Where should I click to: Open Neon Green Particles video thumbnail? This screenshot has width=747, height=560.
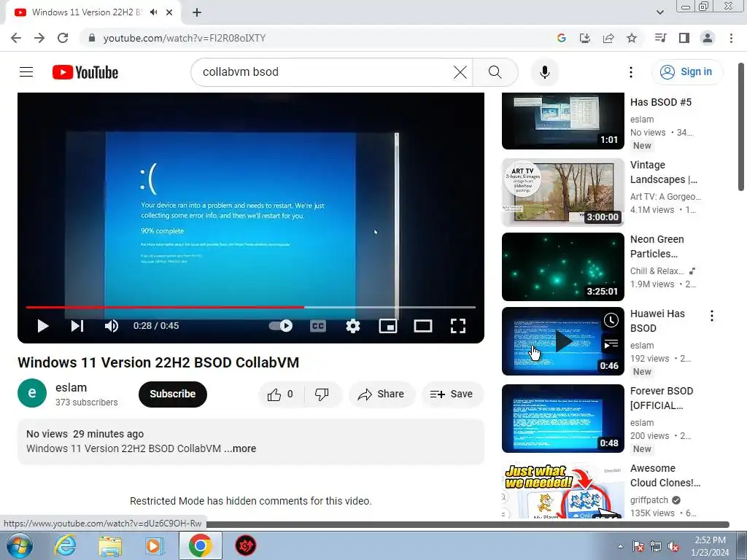pyautogui.click(x=562, y=267)
